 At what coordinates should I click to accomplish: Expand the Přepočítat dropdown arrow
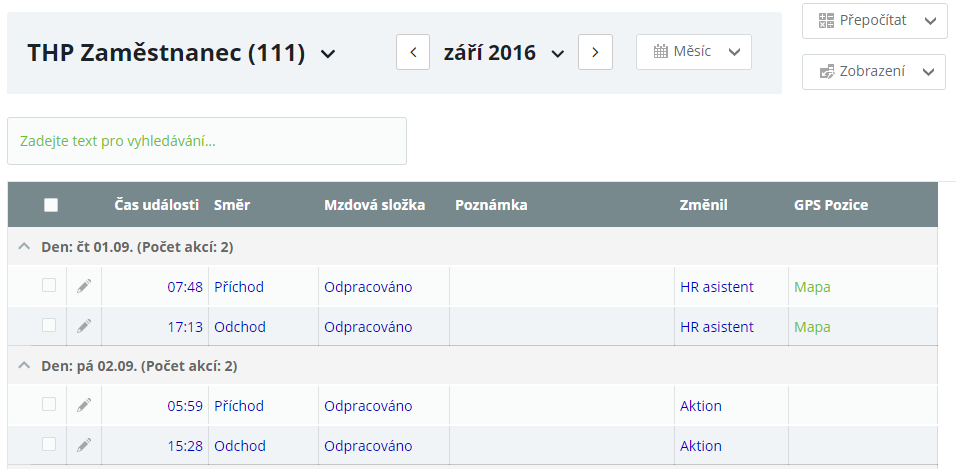(x=930, y=21)
